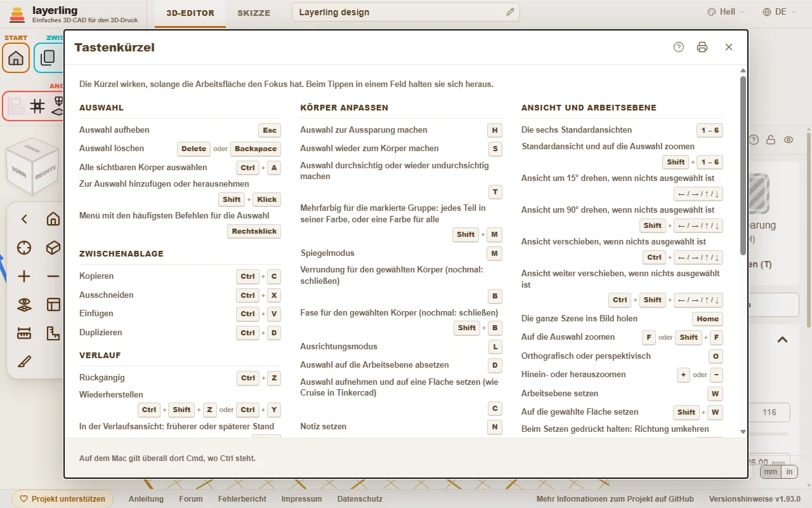Viewport: 812px width, 508px height.
Task: Click the plus zoom-in icon
Action: coord(24,276)
